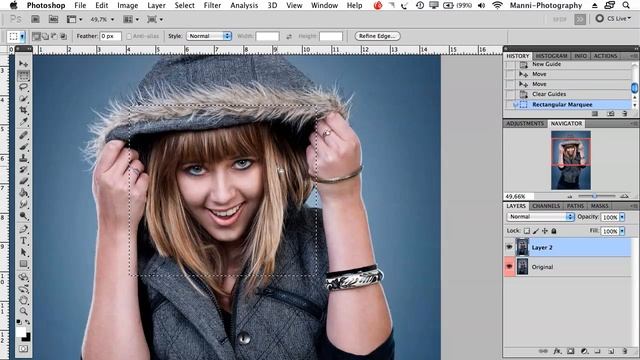
Task: Select the History Brush tool
Action: coord(24,169)
